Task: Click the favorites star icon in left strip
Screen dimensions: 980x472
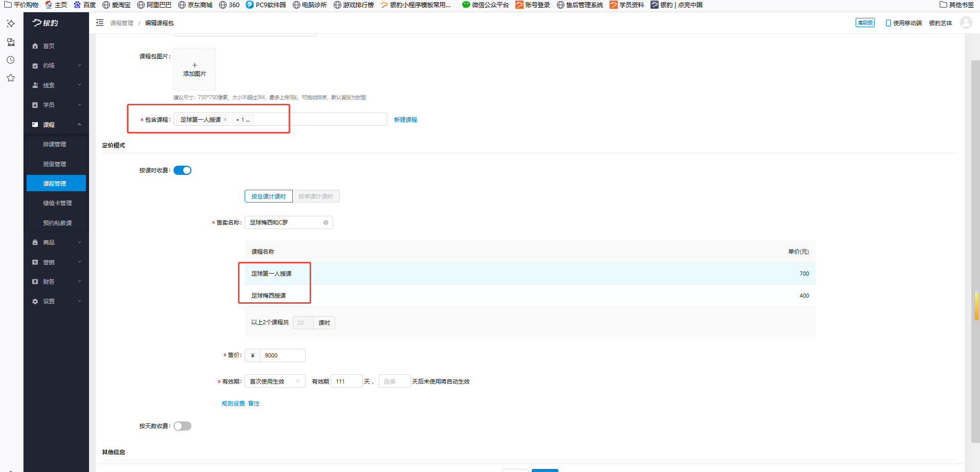Action: pos(11,78)
